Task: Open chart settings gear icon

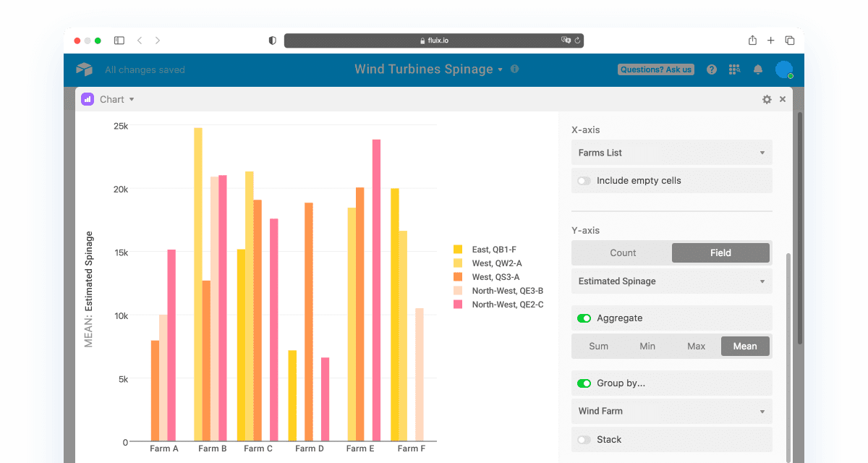Action: click(x=767, y=100)
